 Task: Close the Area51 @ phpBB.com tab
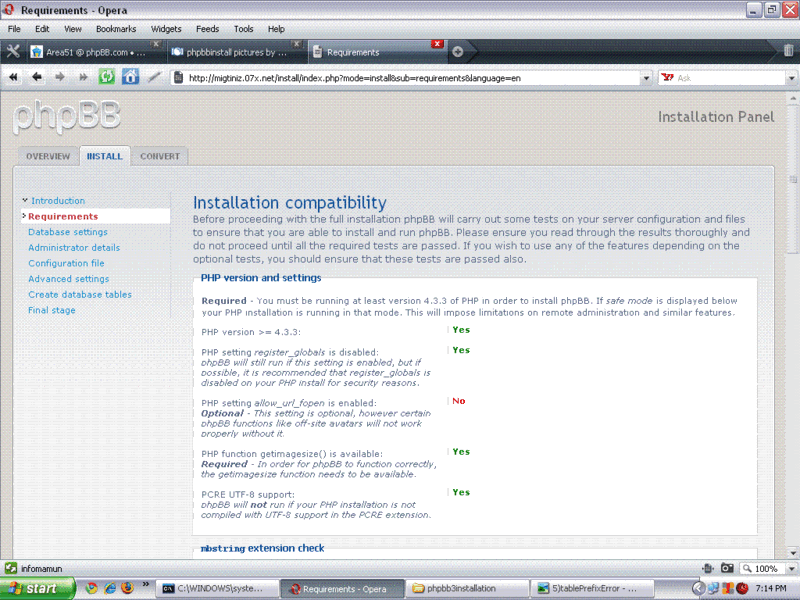(x=157, y=44)
